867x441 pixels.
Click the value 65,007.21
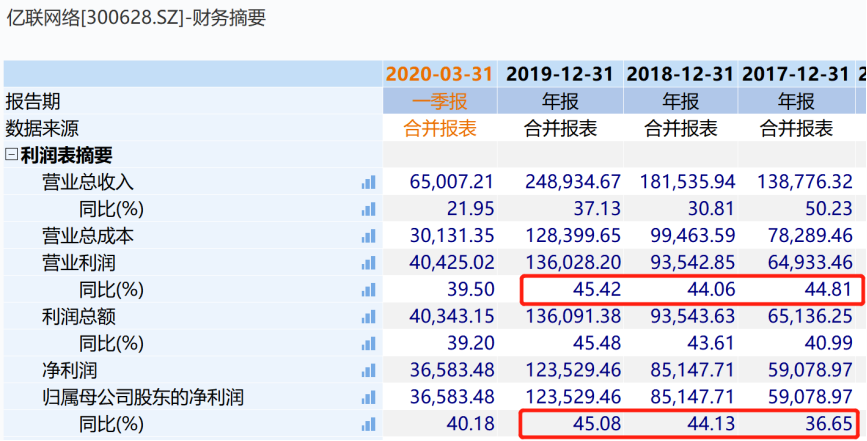pos(452,182)
